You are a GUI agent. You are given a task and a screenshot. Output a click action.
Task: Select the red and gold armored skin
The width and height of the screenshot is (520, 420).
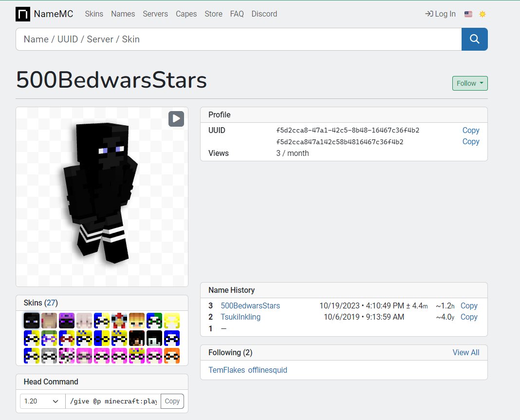pyautogui.click(x=119, y=321)
